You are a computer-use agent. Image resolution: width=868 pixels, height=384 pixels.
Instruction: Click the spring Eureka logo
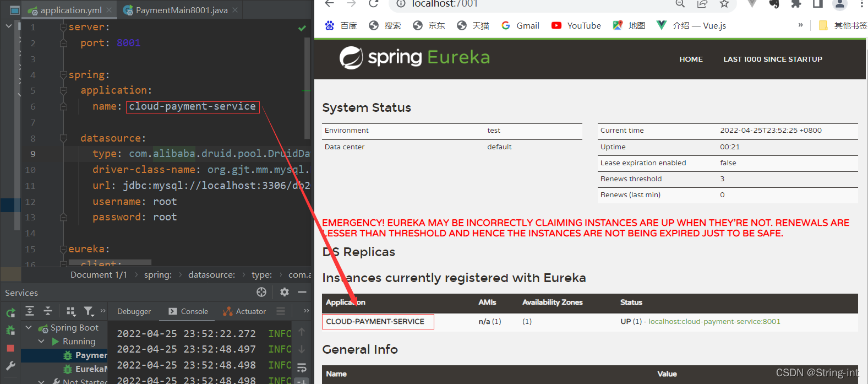[x=414, y=57]
